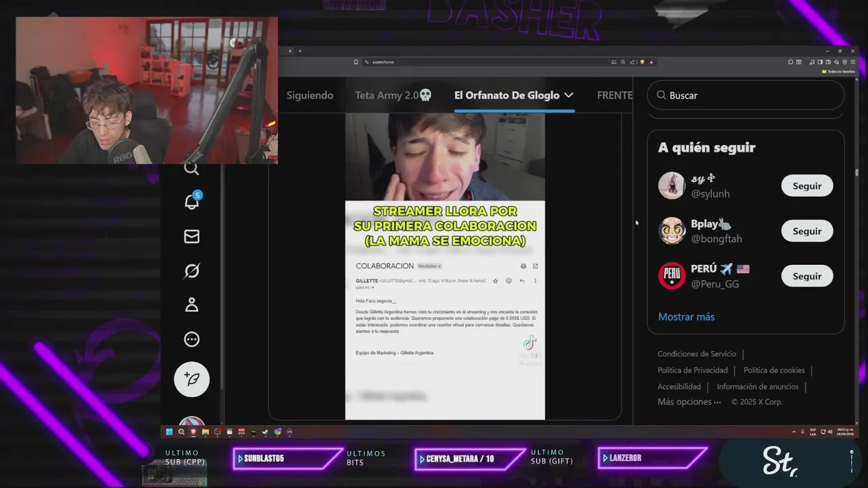The image size is (868, 488).
Task: Open the taskbar clock and date
Action: point(844,432)
